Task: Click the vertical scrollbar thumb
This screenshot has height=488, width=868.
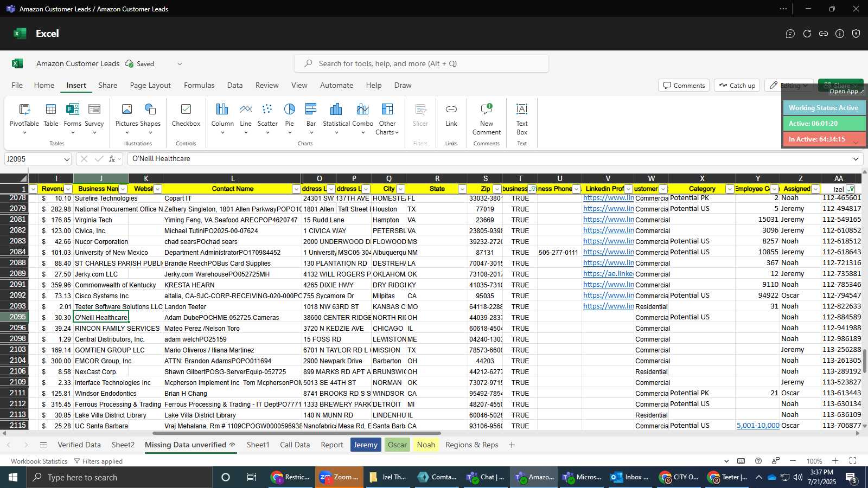Action: (x=864, y=361)
